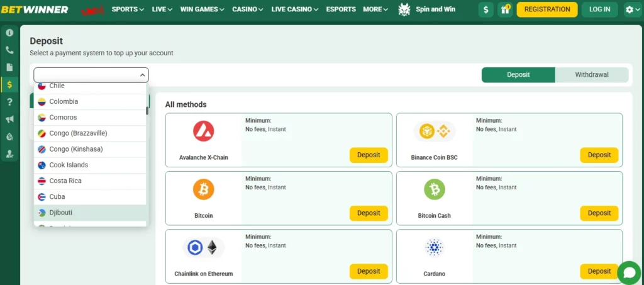Open the live chat bubble icon
The height and width of the screenshot is (285, 644).
[x=629, y=272]
